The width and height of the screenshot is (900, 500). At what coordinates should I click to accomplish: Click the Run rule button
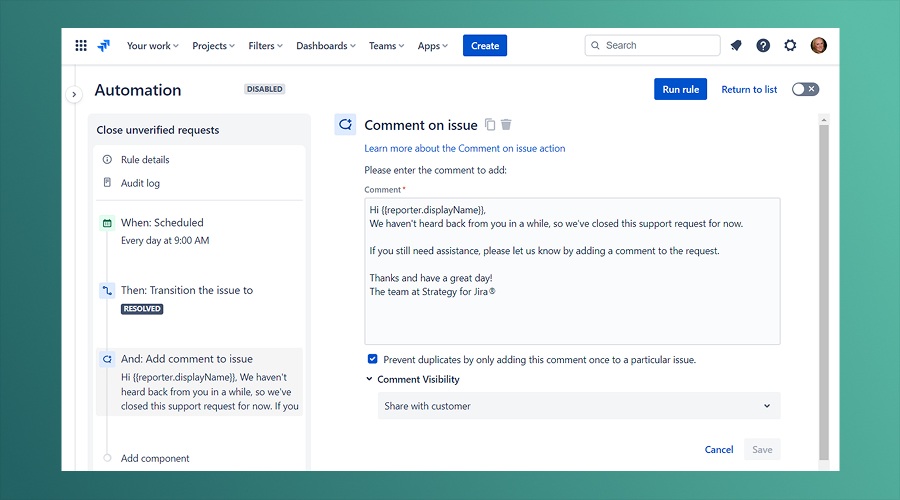pos(680,89)
